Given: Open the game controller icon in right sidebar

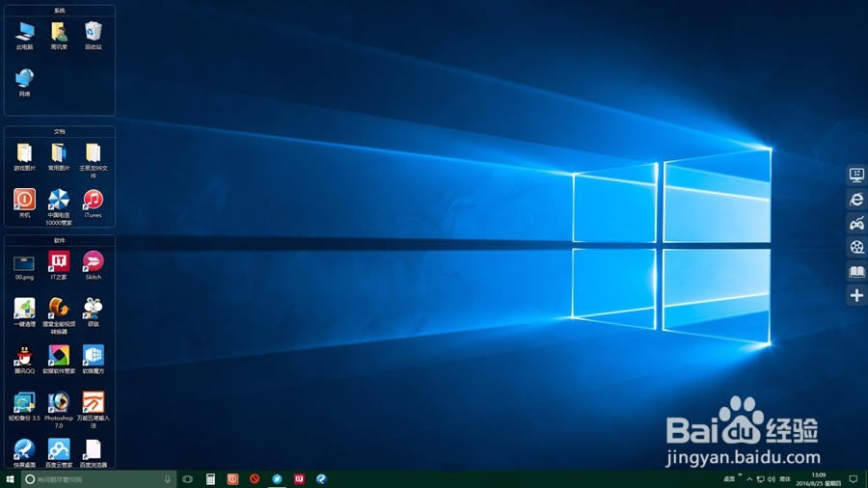Looking at the screenshot, I should (856, 224).
